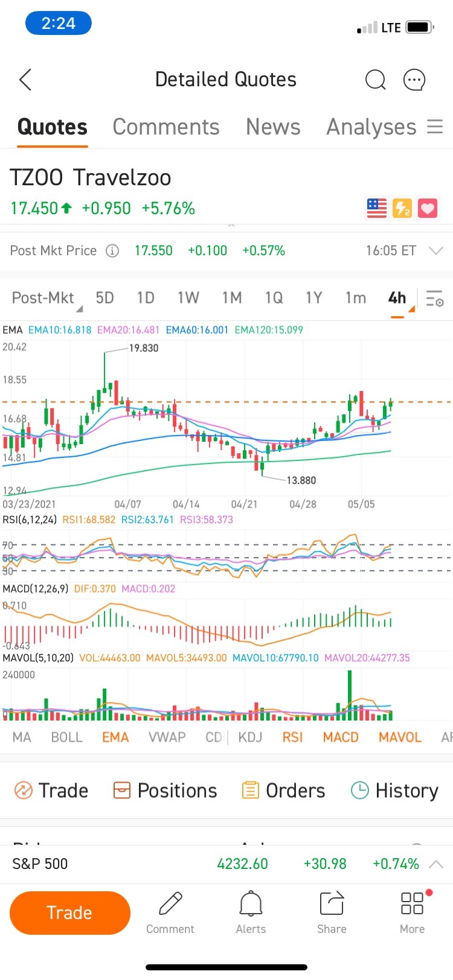Select the 5D chart range

pos(104,298)
